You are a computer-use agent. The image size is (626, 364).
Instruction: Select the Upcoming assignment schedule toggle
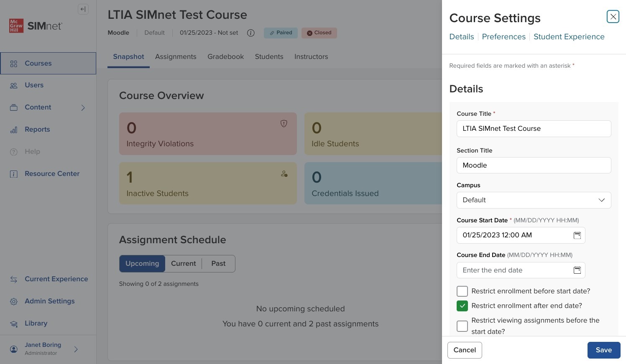point(142,264)
